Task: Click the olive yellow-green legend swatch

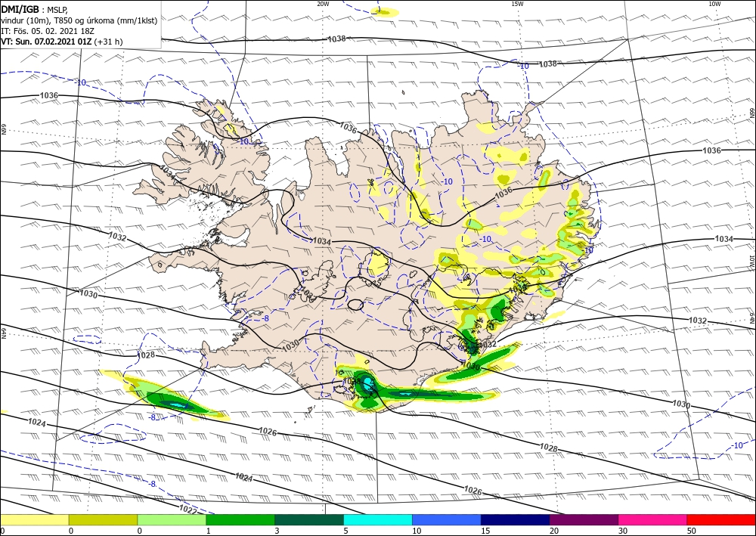Action: pos(103,520)
